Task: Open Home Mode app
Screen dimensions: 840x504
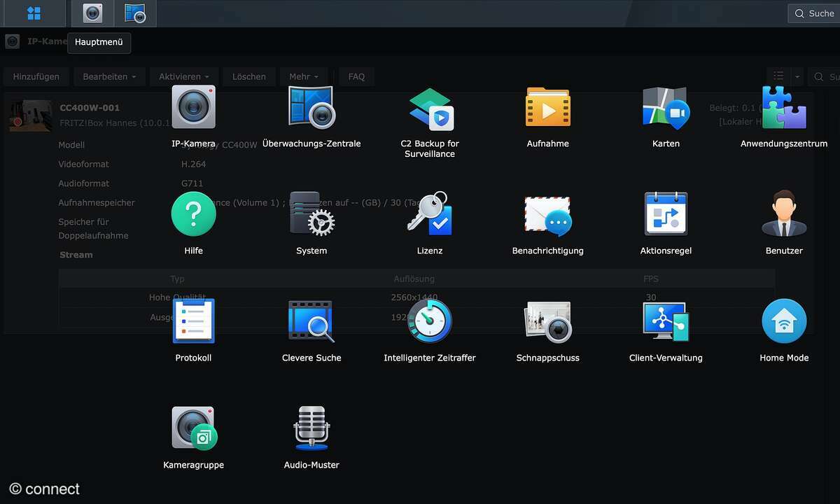Action: pyautogui.click(x=784, y=322)
